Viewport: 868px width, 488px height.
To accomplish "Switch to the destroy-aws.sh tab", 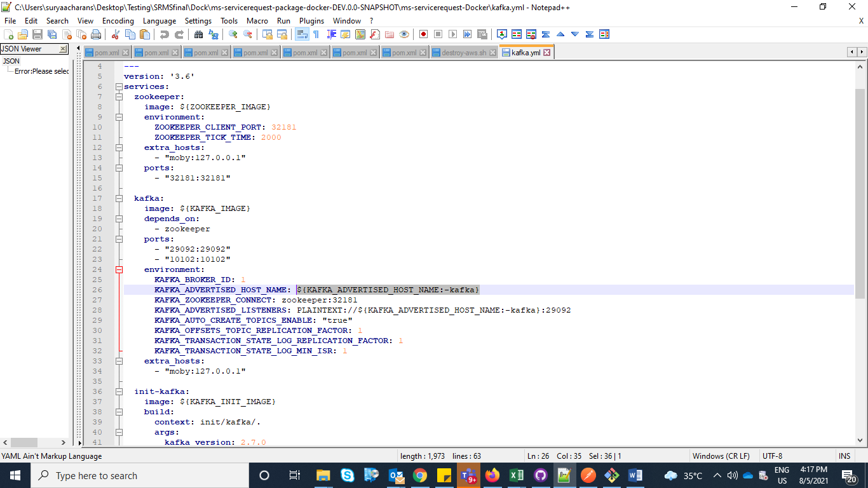I will [463, 53].
